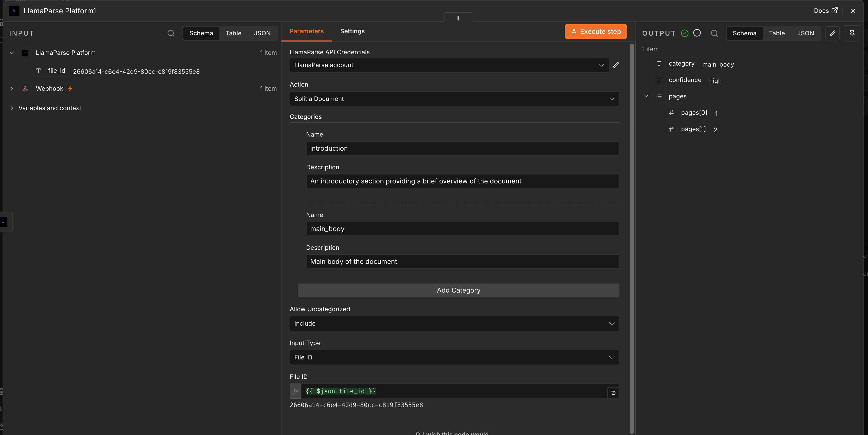
Task: Click the fx expression icon for File ID
Action: tap(296, 391)
